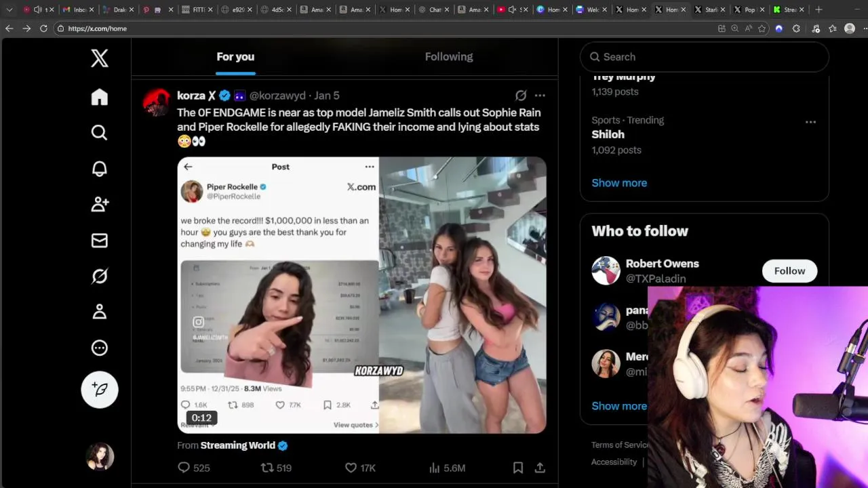This screenshot has height=488, width=868.
Task: Open new browser tab plus
Action: click(x=818, y=9)
